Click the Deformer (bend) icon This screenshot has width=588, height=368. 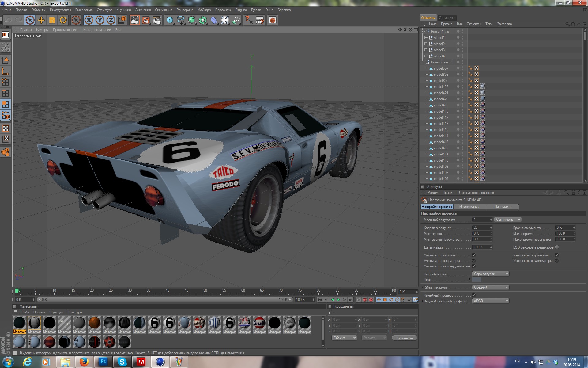coord(214,20)
